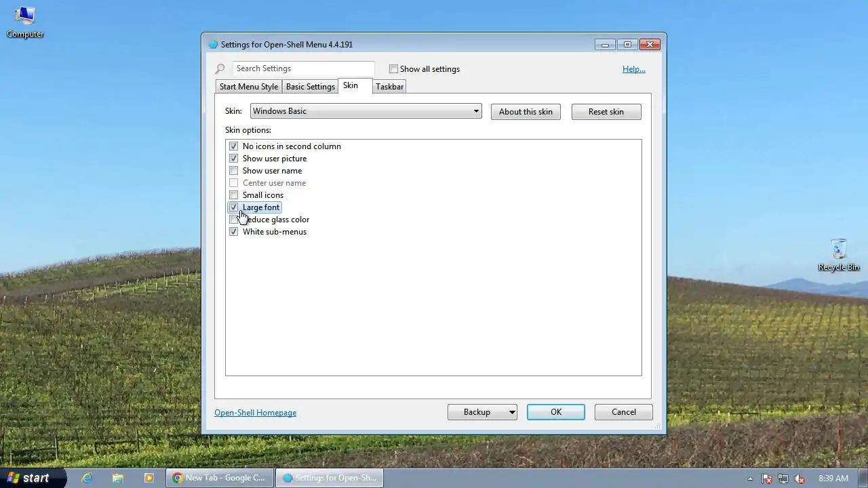Open the network tray icon

[783, 479]
